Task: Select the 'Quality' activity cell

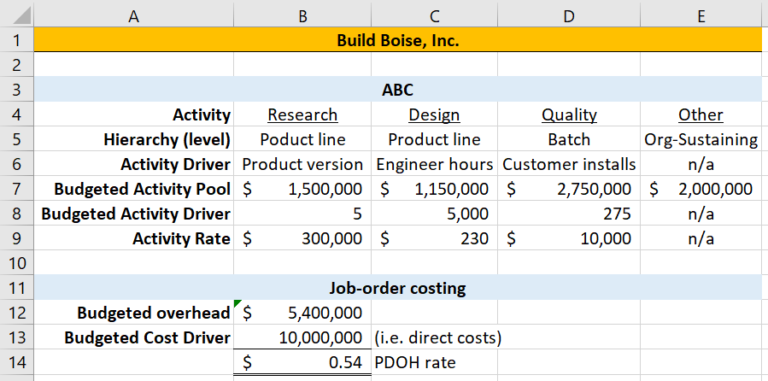Action: pos(569,115)
